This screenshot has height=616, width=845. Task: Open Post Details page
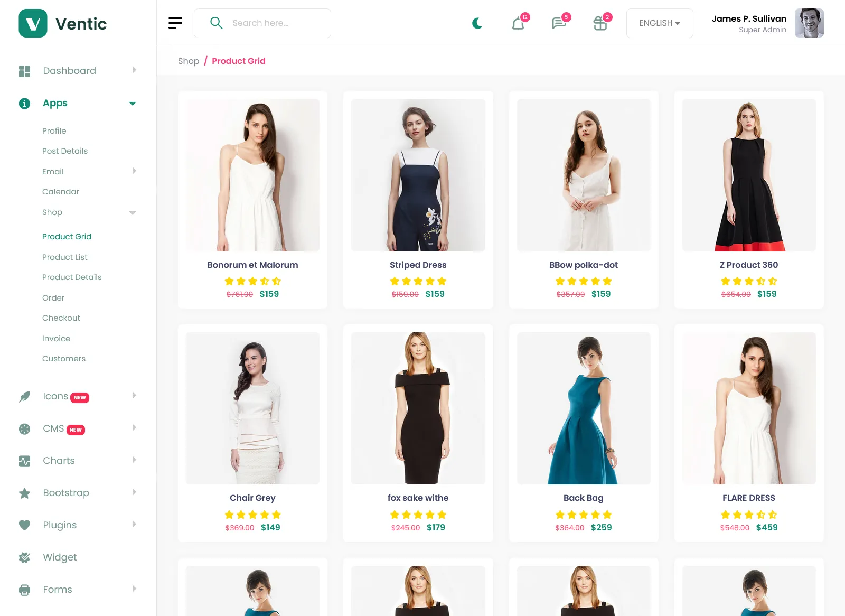click(x=65, y=151)
